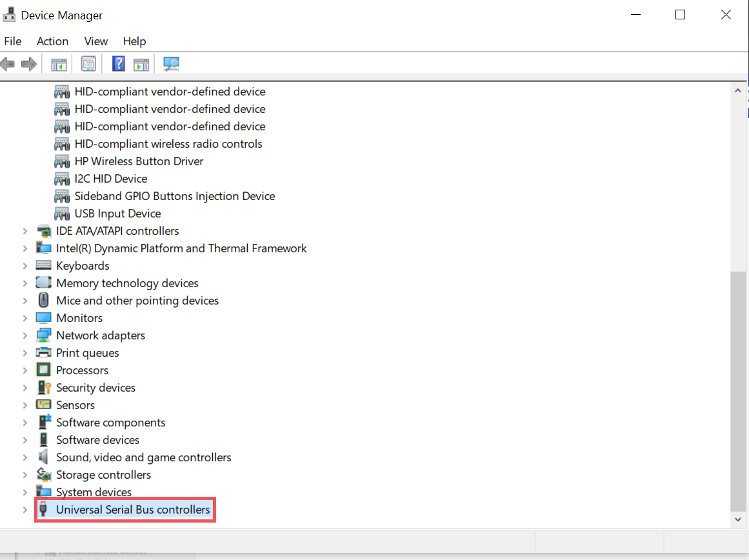
Task: Expand Universal Serial Bus controllers node
Action: 25,510
